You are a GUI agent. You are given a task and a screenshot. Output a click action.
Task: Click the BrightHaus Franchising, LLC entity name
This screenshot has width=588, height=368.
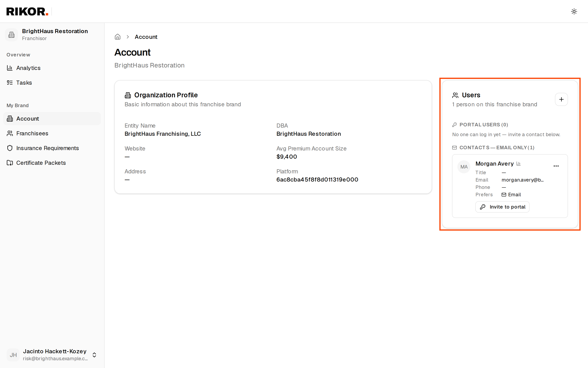click(163, 134)
